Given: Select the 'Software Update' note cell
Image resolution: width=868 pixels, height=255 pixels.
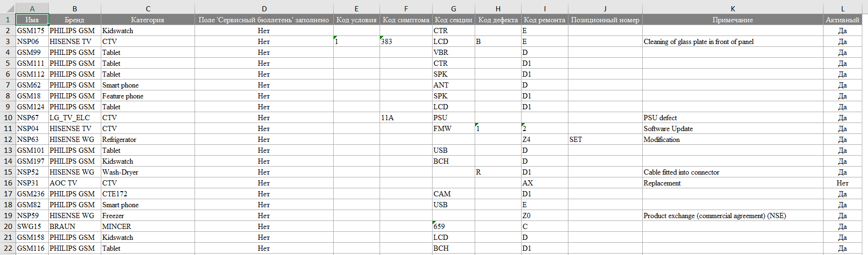Looking at the screenshot, I should click(x=733, y=128).
